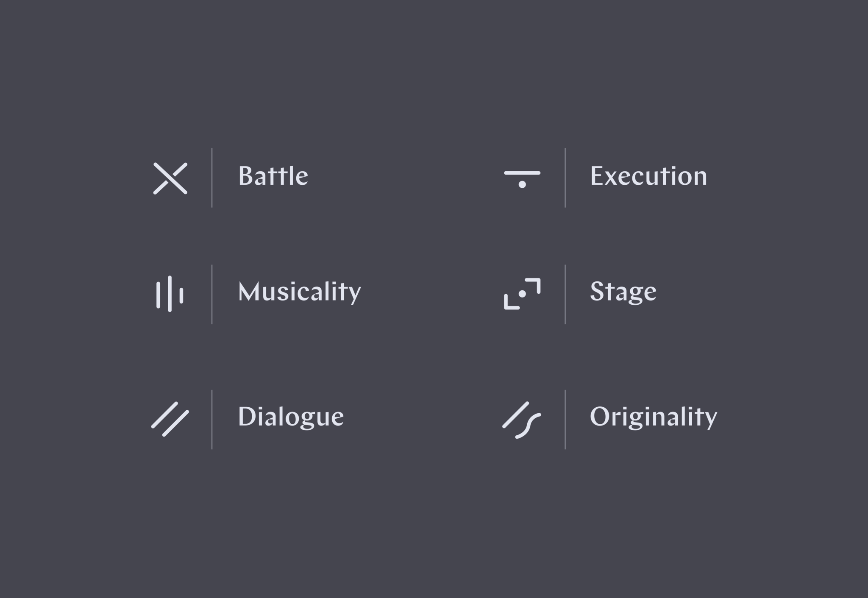Open the Execution label
The height and width of the screenshot is (598, 868).
coord(648,176)
